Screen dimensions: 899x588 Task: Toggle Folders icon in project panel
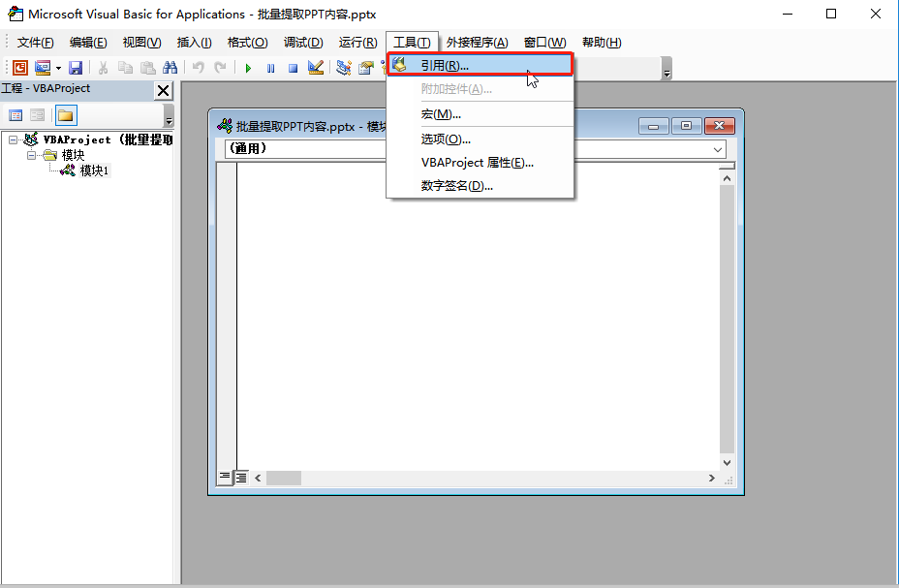tap(66, 116)
